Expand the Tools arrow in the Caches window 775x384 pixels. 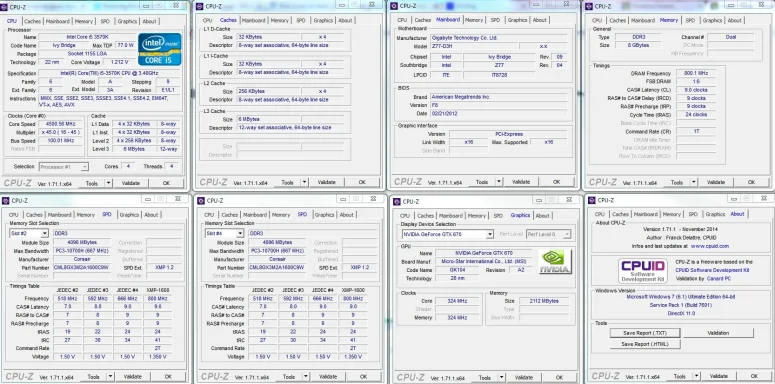305,182
